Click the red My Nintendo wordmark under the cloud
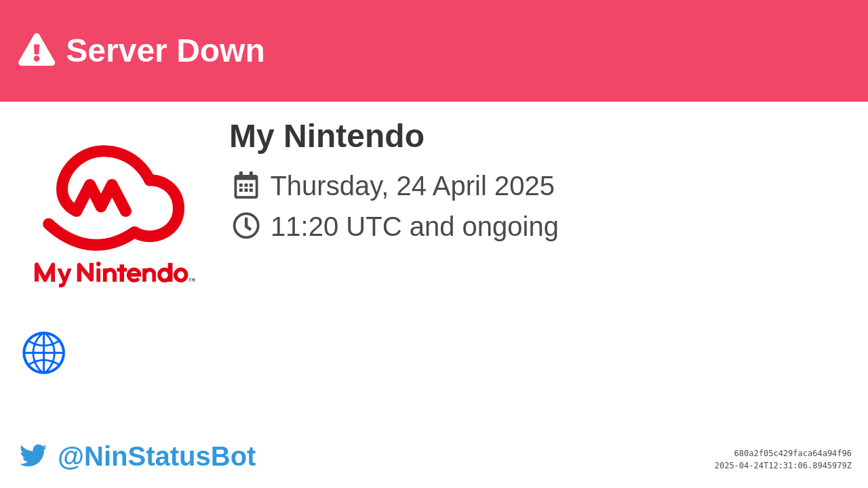This screenshot has height=488, width=868. [x=111, y=274]
